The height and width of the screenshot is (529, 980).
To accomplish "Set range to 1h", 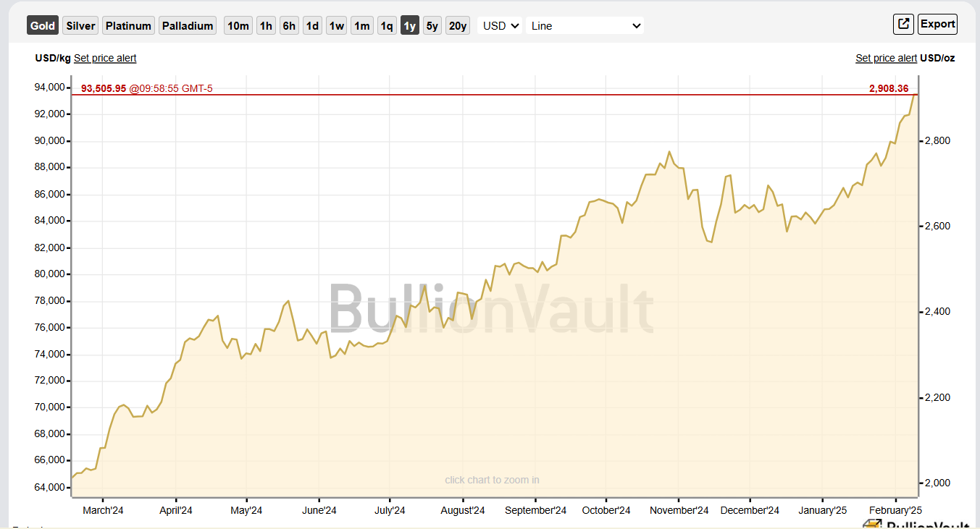I will 266,26.
